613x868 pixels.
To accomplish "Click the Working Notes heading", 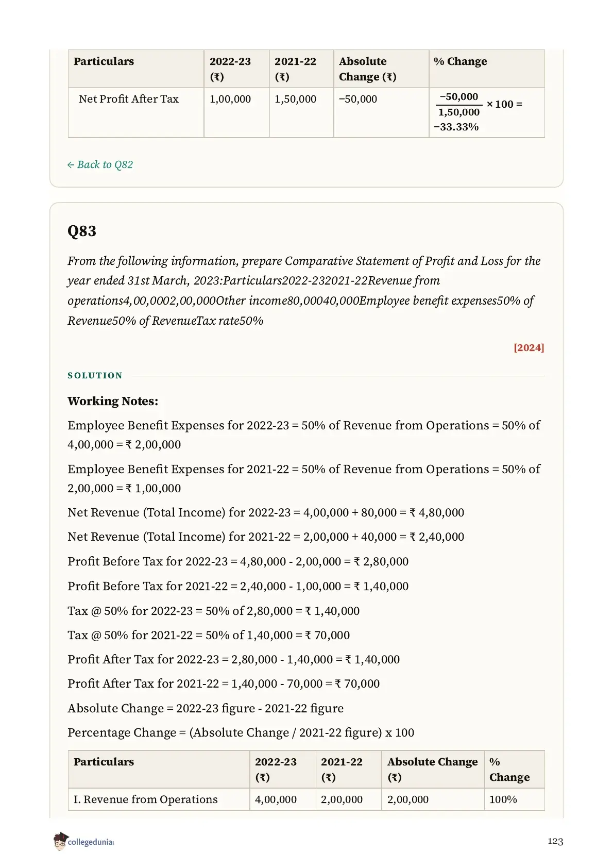I will click(x=113, y=401).
